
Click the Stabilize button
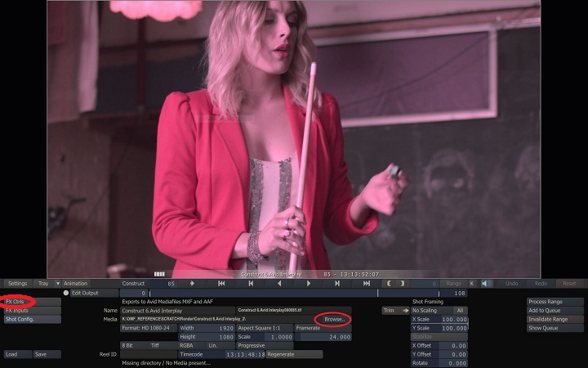[x=439, y=337]
